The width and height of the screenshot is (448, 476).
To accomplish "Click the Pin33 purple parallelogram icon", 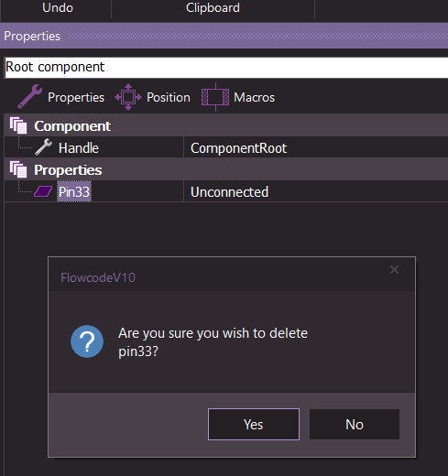I will pos(43,191).
